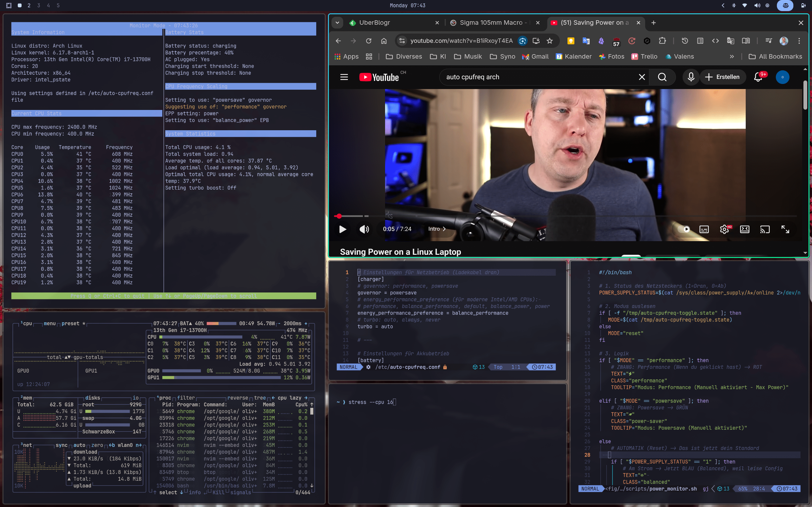Image resolution: width=812 pixels, height=507 pixels.
Task: Open the Chrome tab search dropdown
Action: 337,23
